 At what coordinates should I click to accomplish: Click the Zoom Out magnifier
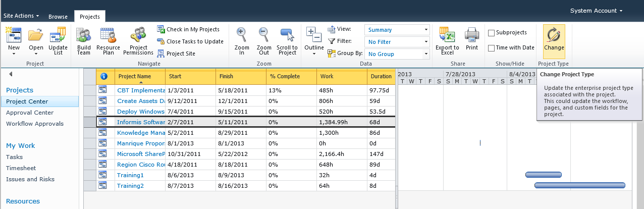tap(263, 35)
